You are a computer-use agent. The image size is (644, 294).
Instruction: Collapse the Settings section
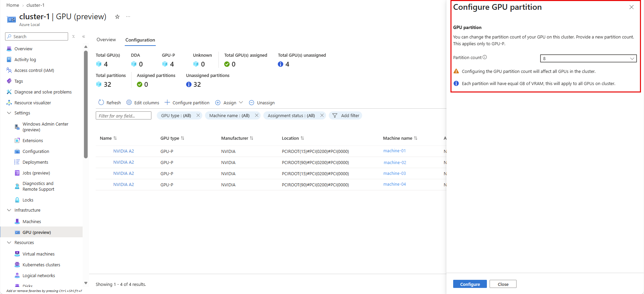(x=9, y=113)
